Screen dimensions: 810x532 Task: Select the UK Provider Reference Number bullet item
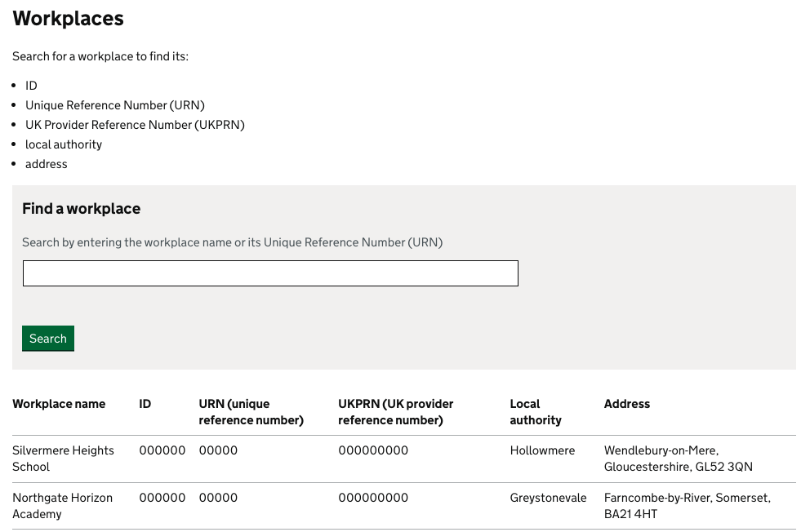coord(136,125)
